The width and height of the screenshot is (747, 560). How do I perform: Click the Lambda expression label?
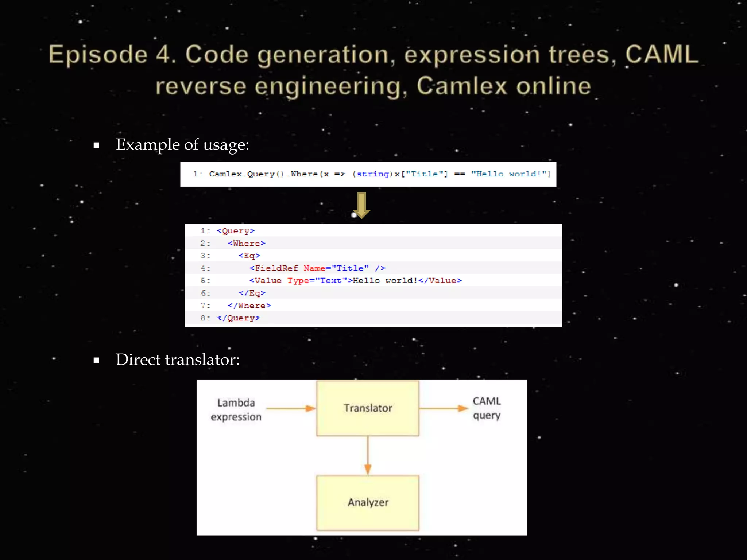236,409
